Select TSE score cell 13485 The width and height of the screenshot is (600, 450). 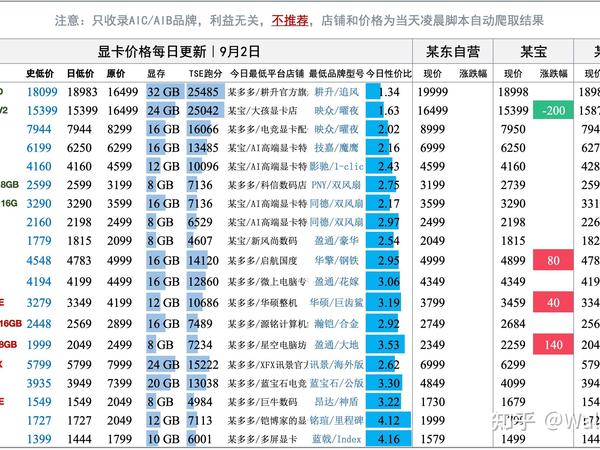pyautogui.click(x=203, y=148)
